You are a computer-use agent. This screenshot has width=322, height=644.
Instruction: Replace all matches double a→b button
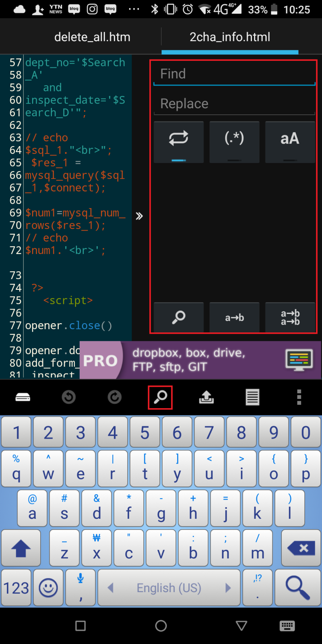point(290,317)
